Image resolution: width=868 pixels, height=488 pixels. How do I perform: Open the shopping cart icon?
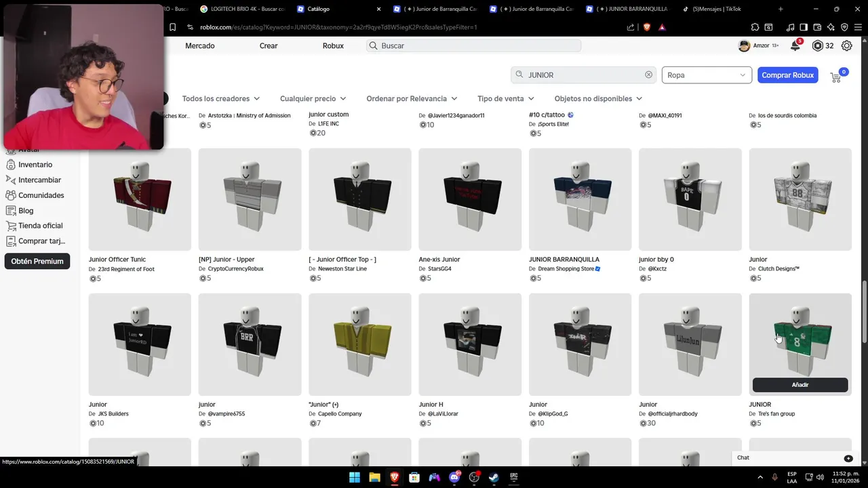click(835, 77)
